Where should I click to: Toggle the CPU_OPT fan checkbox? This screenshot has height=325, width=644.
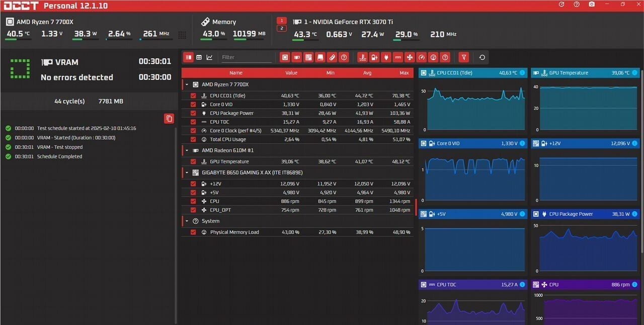click(193, 210)
